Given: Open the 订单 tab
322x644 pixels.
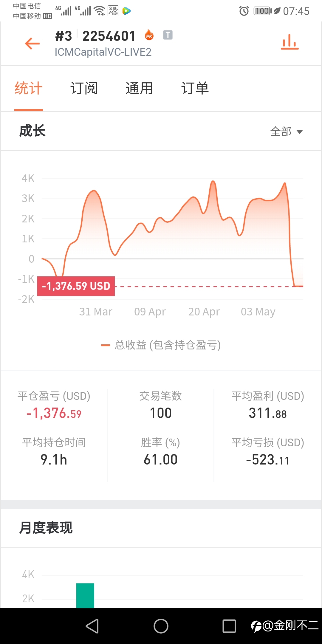Looking at the screenshot, I should pos(195,88).
